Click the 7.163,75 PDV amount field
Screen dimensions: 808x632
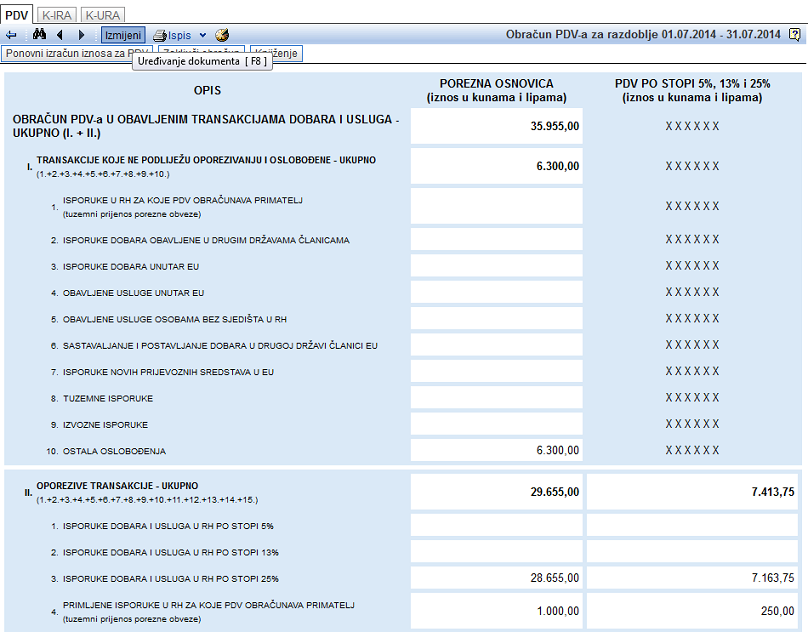[x=693, y=578]
